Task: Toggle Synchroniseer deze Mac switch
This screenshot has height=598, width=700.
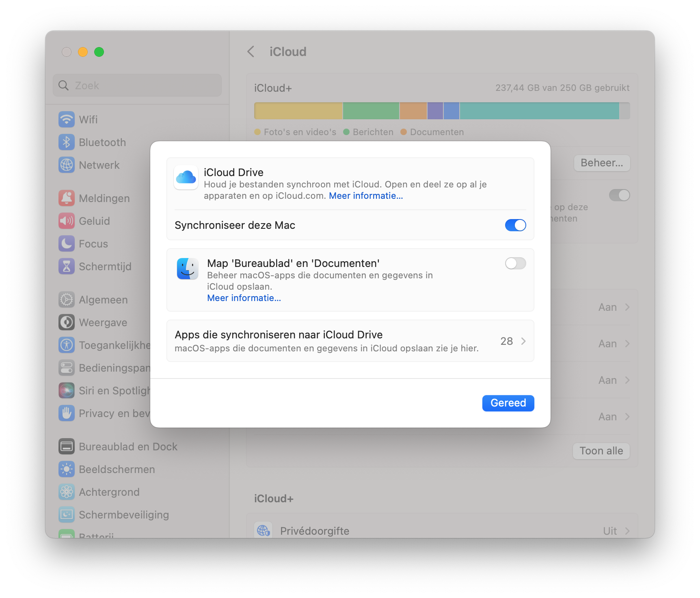Action: tap(515, 225)
